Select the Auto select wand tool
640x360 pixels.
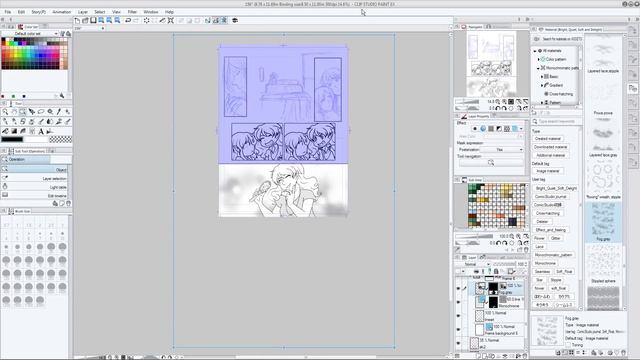[x=50, y=111]
